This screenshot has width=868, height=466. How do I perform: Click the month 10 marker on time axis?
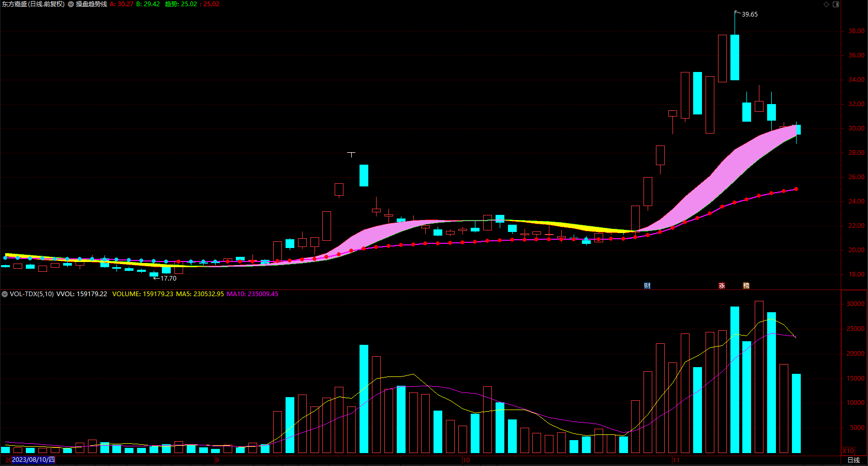466,460
